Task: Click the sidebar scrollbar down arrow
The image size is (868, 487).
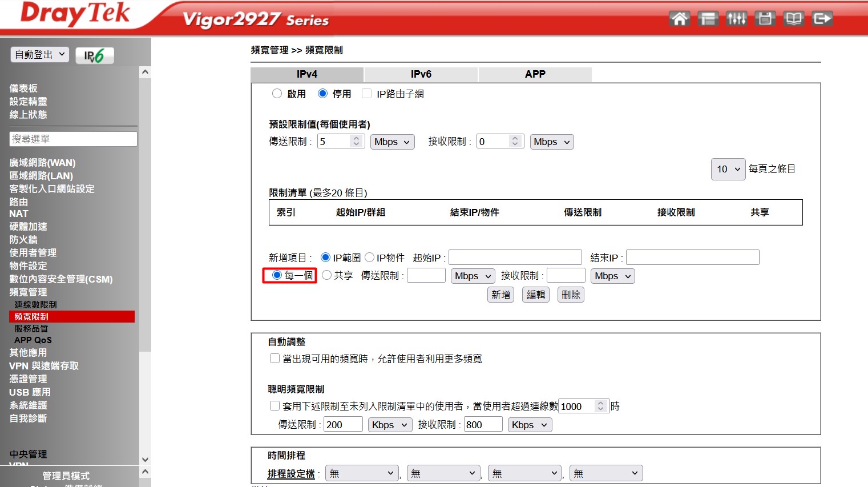Action: click(x=145, y=459)
